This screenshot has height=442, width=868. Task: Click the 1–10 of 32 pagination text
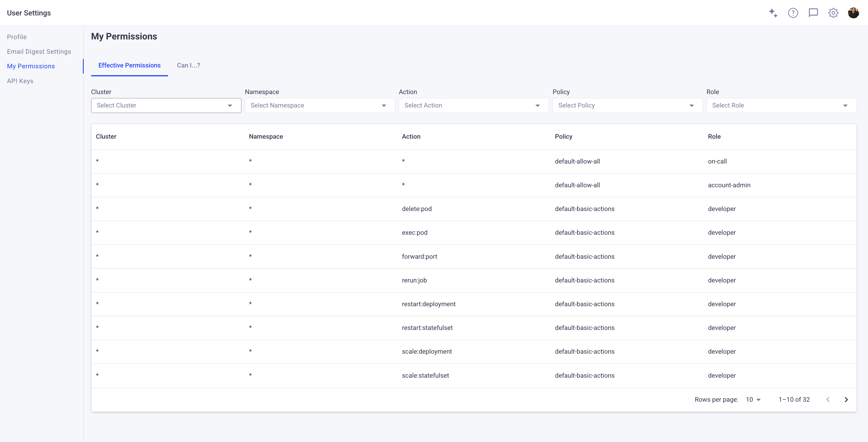pos(794,399)
